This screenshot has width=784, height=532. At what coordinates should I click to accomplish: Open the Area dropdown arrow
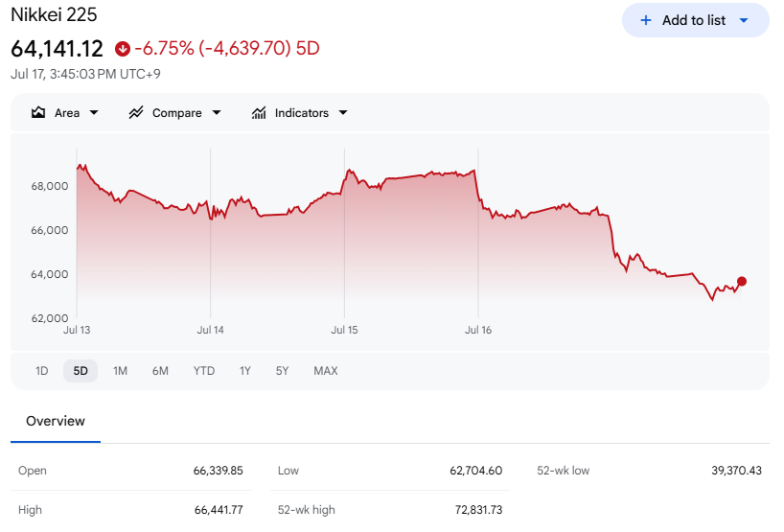[x=94, y=112]
